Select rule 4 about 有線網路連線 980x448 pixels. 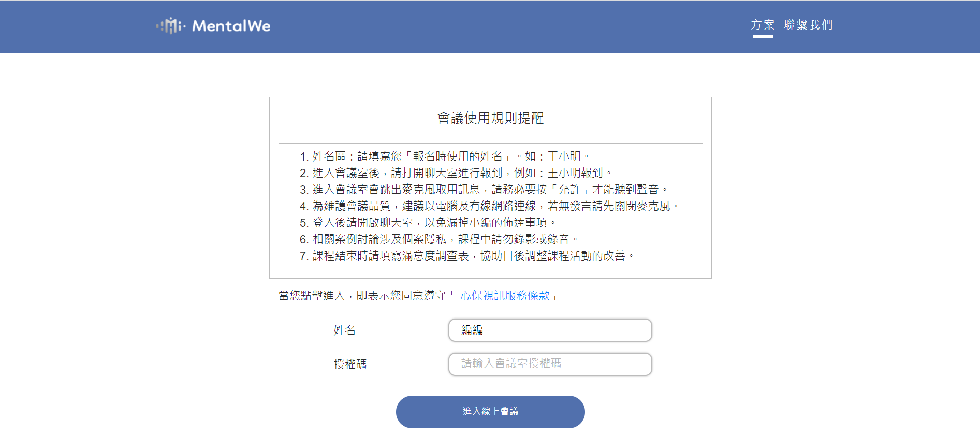(x=489, y=206)
